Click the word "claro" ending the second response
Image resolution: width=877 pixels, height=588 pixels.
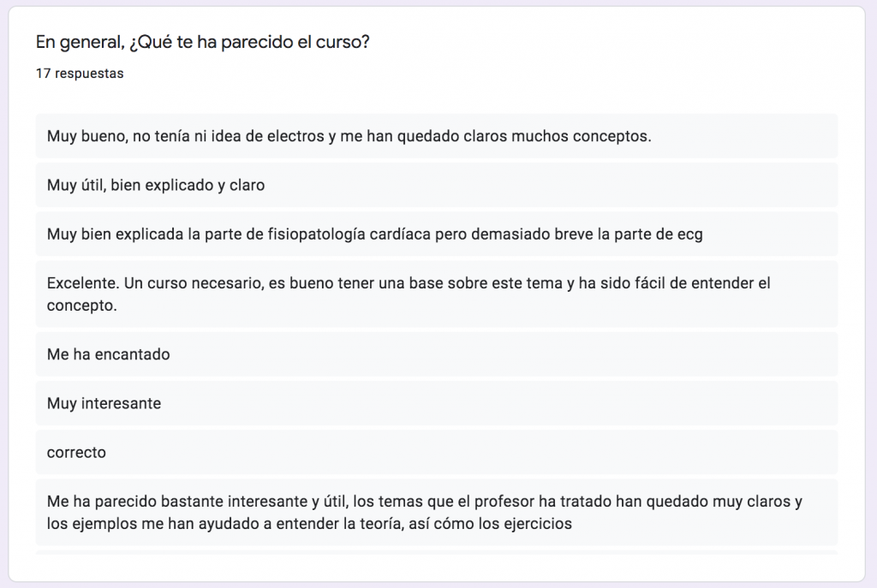pyautogui.click(x=247, y=185)
